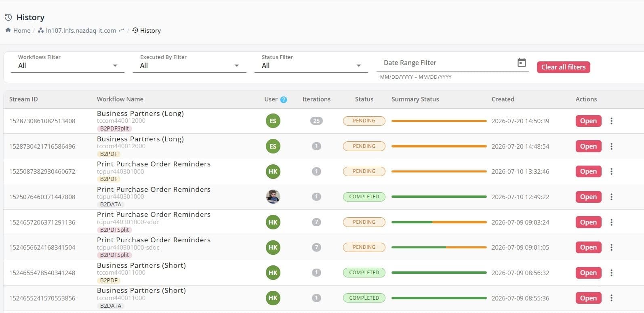The image size is (644, 313).
Task: Click created date 2026-07-09 08:56:32
Action: click(x=520, y=273)
